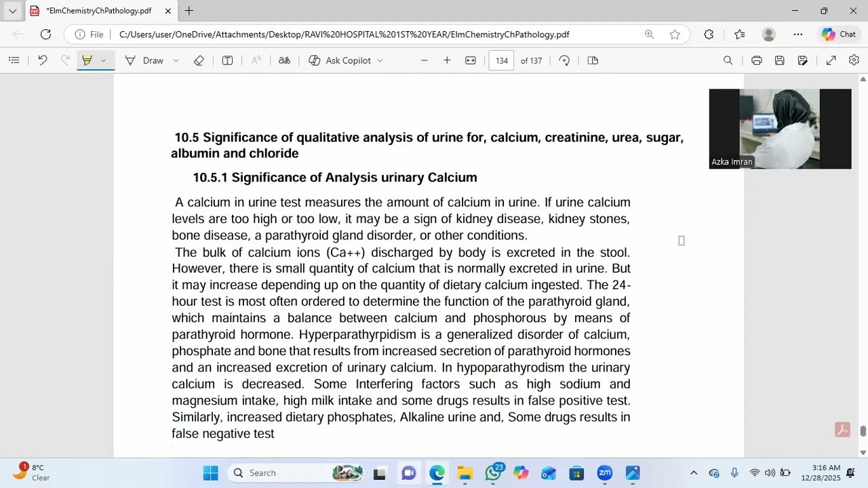Viewport: 868px width, 488px height.
Task: Open the tab actions menu chevron
Action: [x=12, y=11]
